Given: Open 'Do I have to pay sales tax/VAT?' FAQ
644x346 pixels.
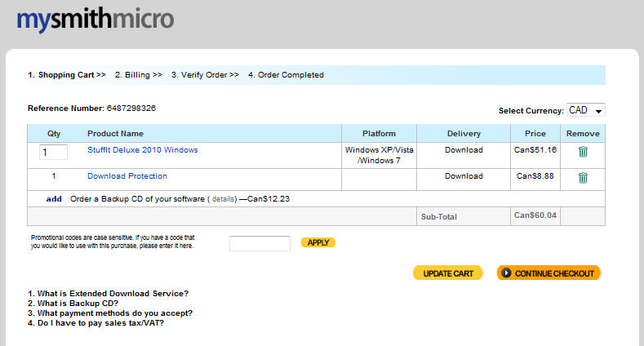Looking at the screenshot, I should coord(95,323).
